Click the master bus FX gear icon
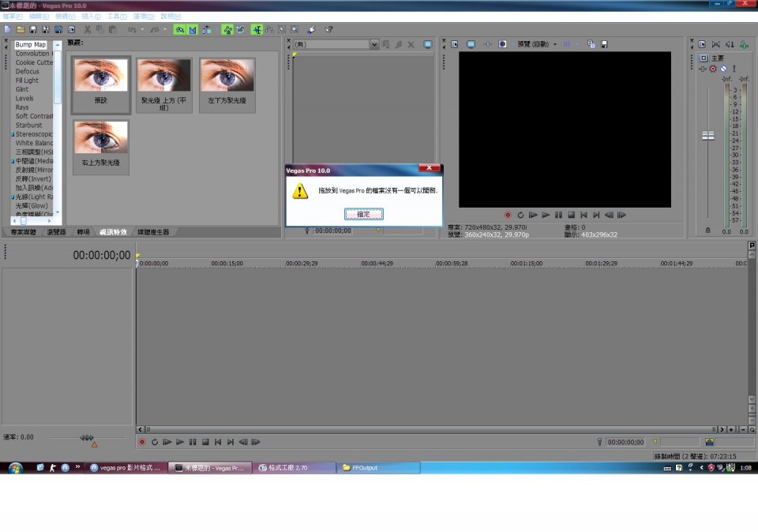Screen dimensions: 758x532 point(712,69)
